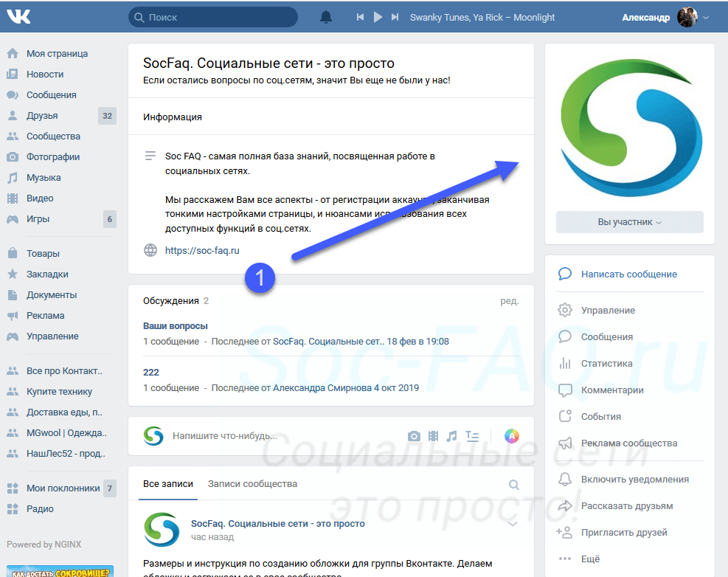
Task: Click Написать сообщение
Action: pyautogui.click(x=628, y=274)
